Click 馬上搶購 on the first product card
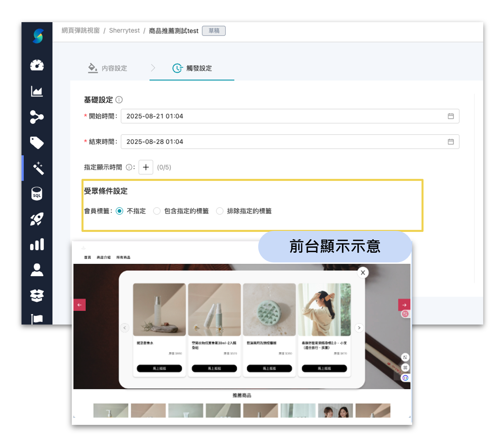 coord(159,368)
